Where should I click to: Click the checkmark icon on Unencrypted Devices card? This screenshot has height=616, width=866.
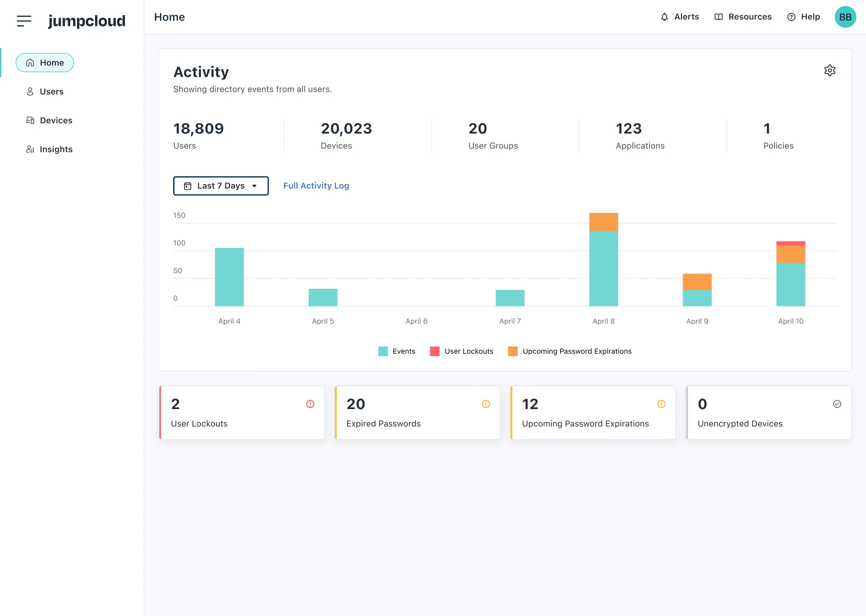pyautogui.click(x=837, y=404)
